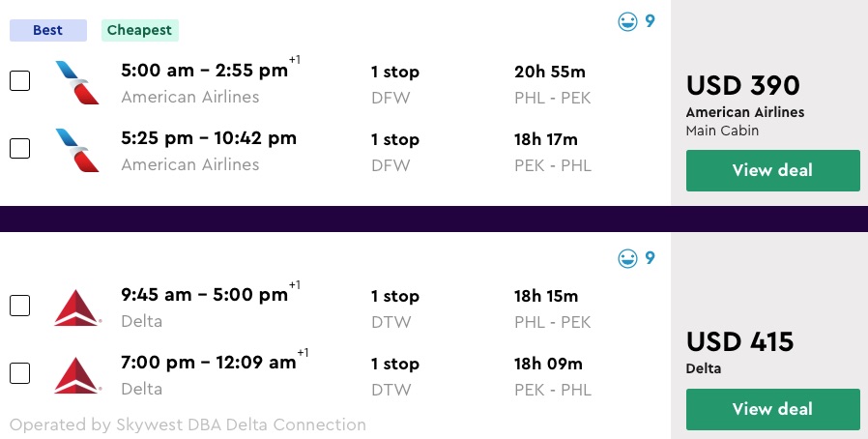868x439 pixels.
Task: Click smiley rating icon on American Airlines result
Action: 629,21
